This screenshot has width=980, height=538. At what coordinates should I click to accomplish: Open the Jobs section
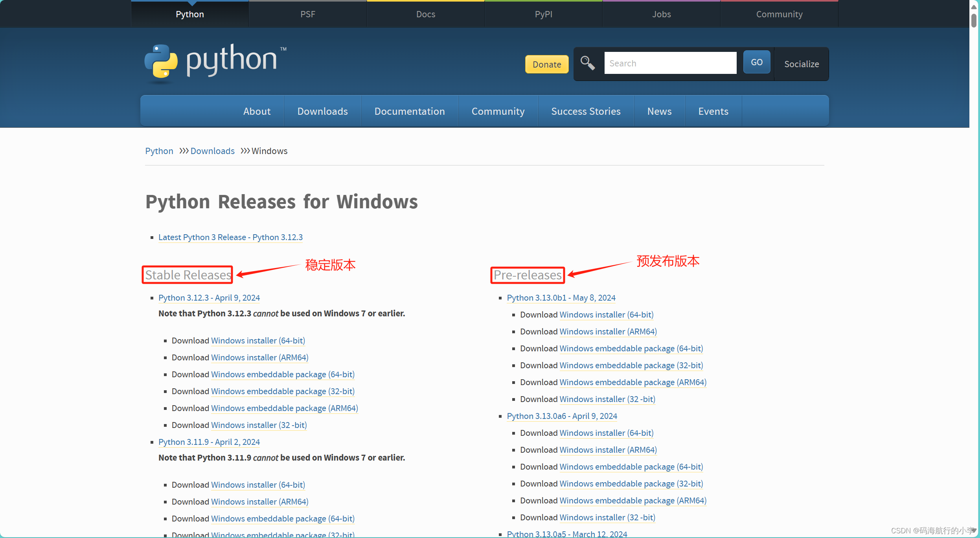point(661,14)
